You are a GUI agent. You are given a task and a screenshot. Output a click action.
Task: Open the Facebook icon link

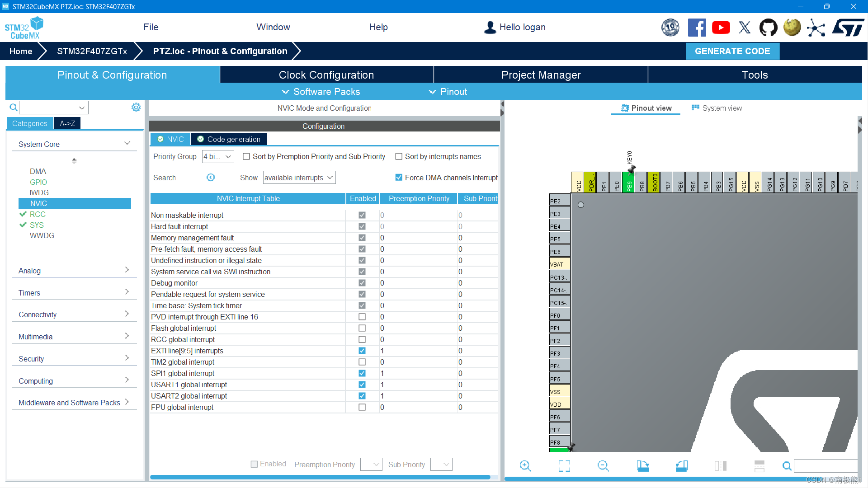pos(697,28)
